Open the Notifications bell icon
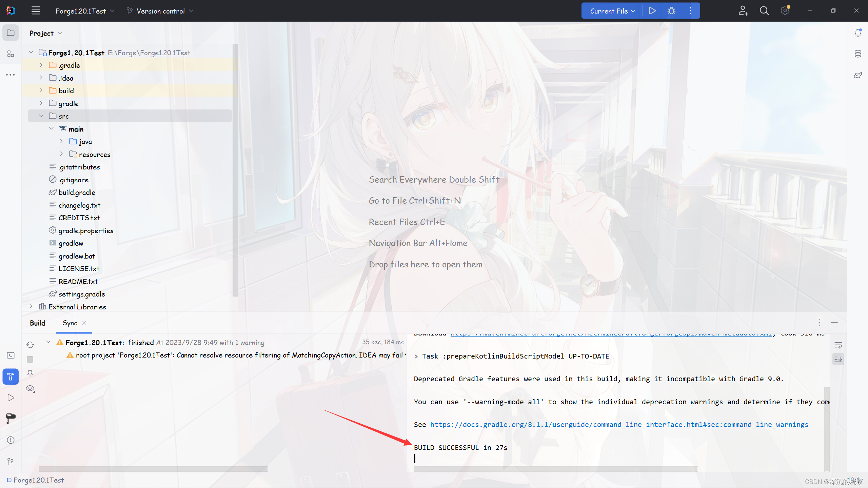The height and width of the screenshot is (488, 868). tap(858, 33)
